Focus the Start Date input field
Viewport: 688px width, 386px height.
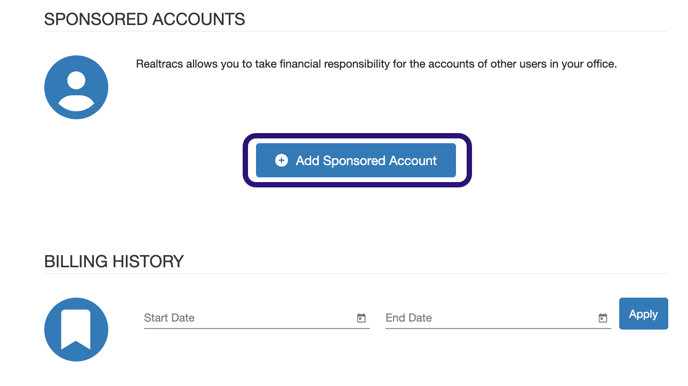(257, 318)
